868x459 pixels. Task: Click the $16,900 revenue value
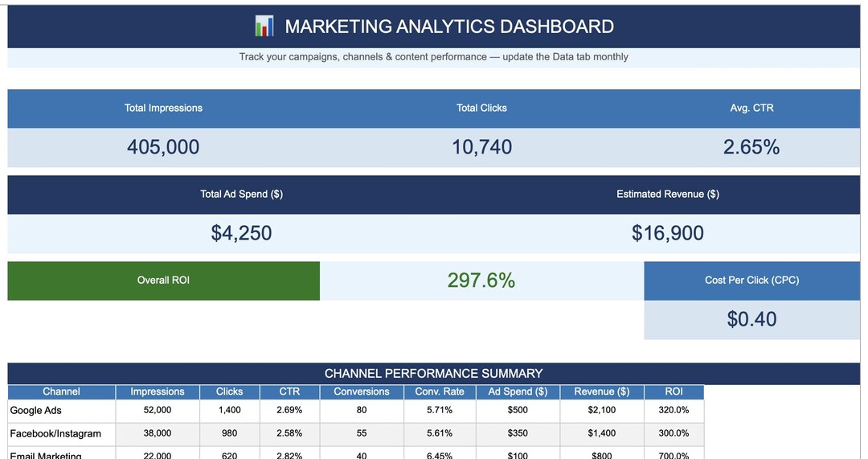pyautogui.click(x=668, y=232)
